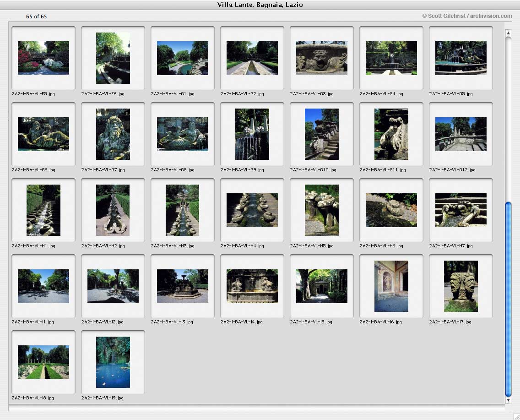Click the filename label "2A2-I-BA-VL-G6.jpg"
Image resolution: width=520 pixels, height=420 pixels.
click(33, 170)
